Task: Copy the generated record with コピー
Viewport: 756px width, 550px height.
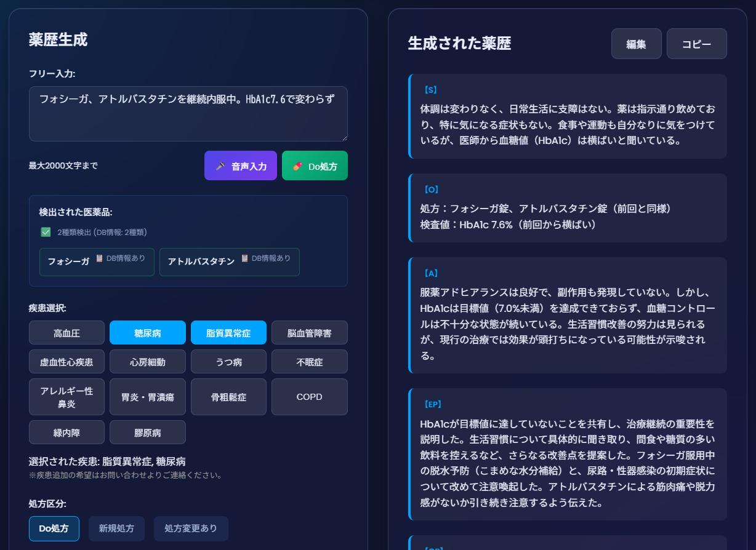Action: pos(696,43)
